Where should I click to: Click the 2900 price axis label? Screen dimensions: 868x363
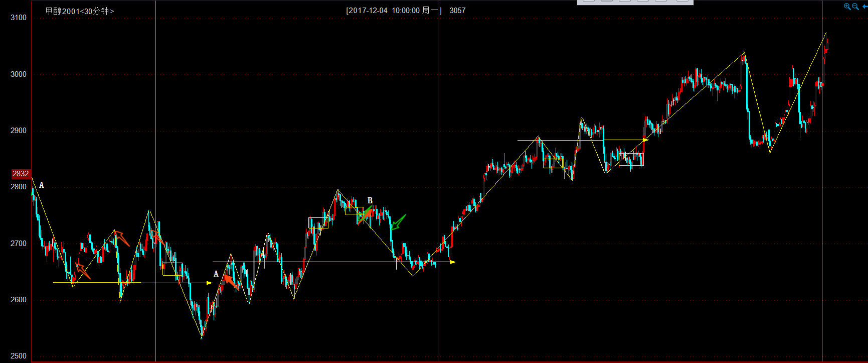click(19, 131)
